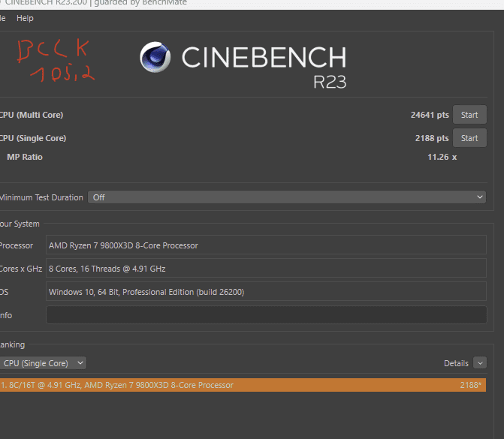This screenshot has width=504, height=439.
Task: Open the CPU (Single Core) ranking dropdown
Action: (x=43, y=363)
